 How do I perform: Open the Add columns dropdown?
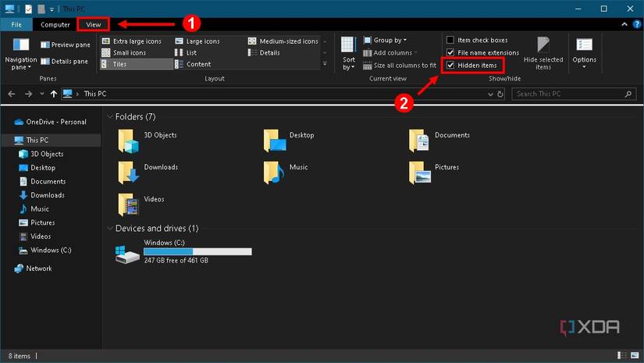(x=390, y=52)
